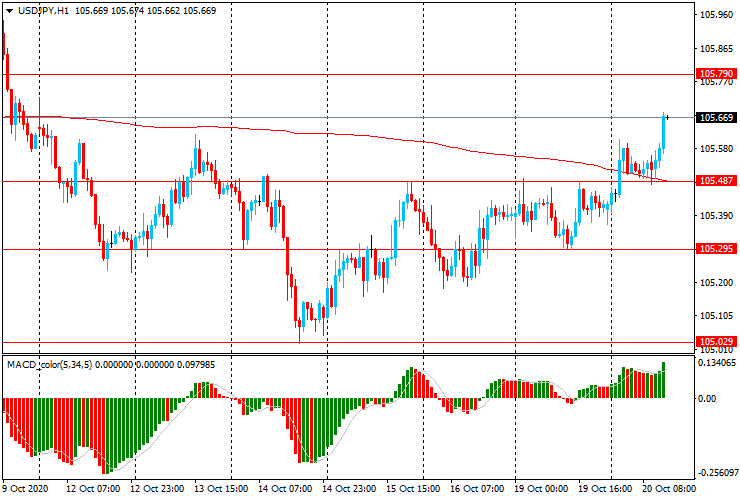Image resolution: width=740 pixels, height=500 pixels.
Task: Click the 105.580 price scale value
Action: click(x=716, y=149)
